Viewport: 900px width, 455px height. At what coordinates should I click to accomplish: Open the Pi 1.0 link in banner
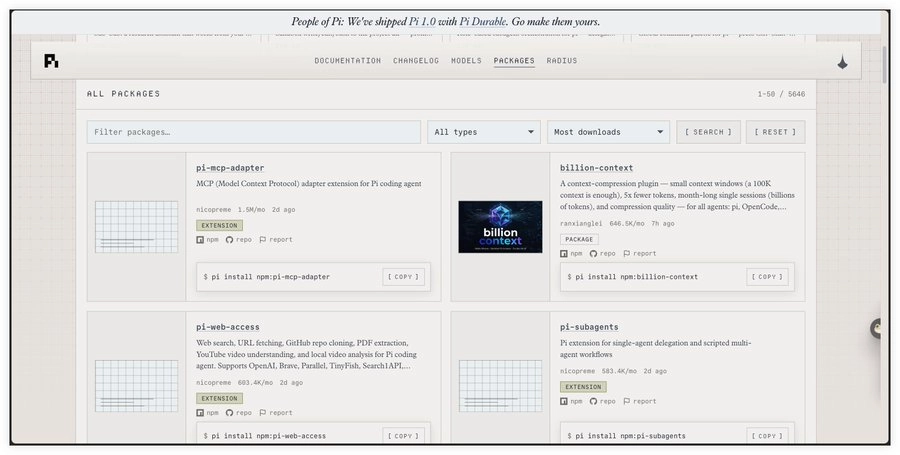click(x=422, y=22)
